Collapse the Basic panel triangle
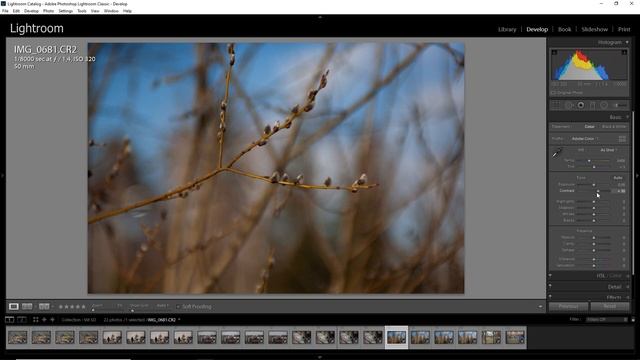640x360 pixels. pos(627,117)
